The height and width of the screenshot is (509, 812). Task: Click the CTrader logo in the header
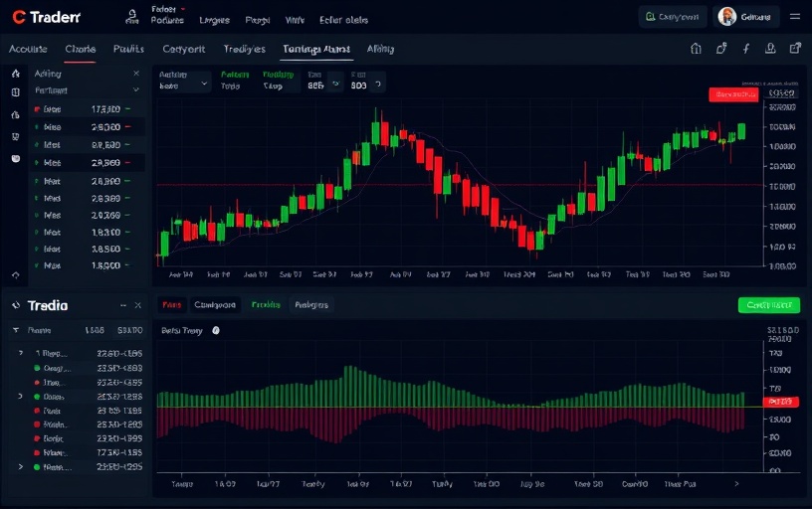pyautogui.click(x=46, y=17)
